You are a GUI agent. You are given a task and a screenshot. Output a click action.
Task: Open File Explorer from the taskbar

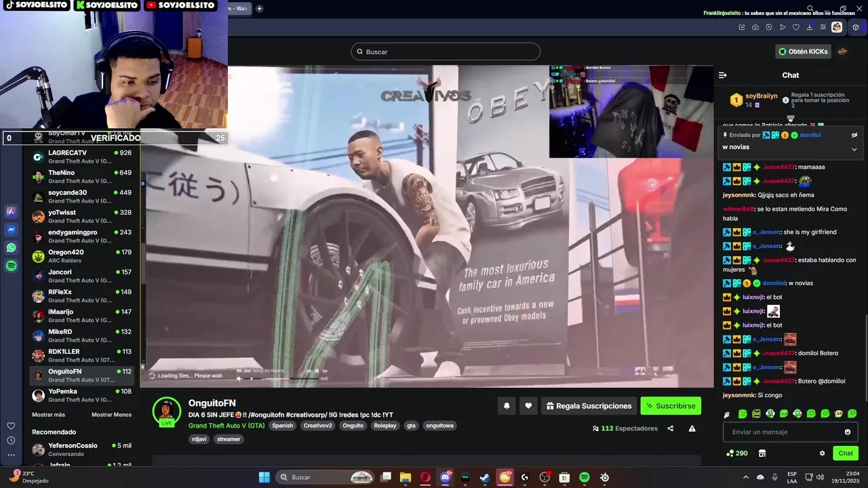click(406, 477)
